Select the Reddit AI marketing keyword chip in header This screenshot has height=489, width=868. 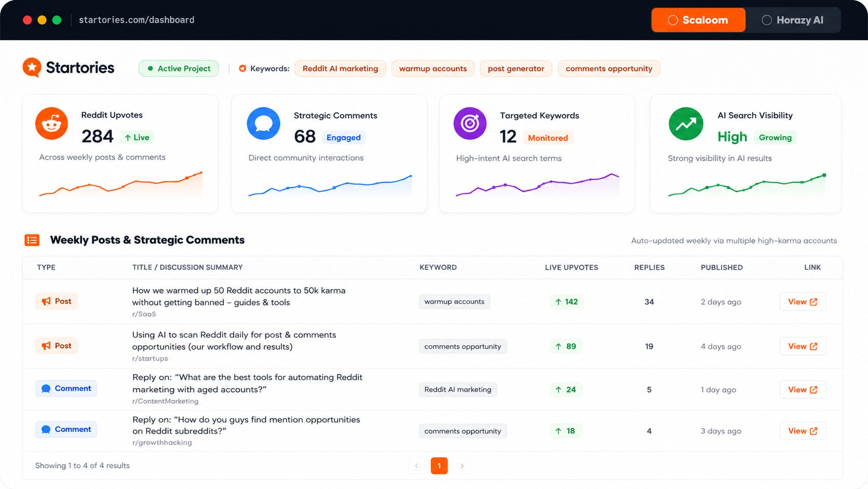point(340,69)
